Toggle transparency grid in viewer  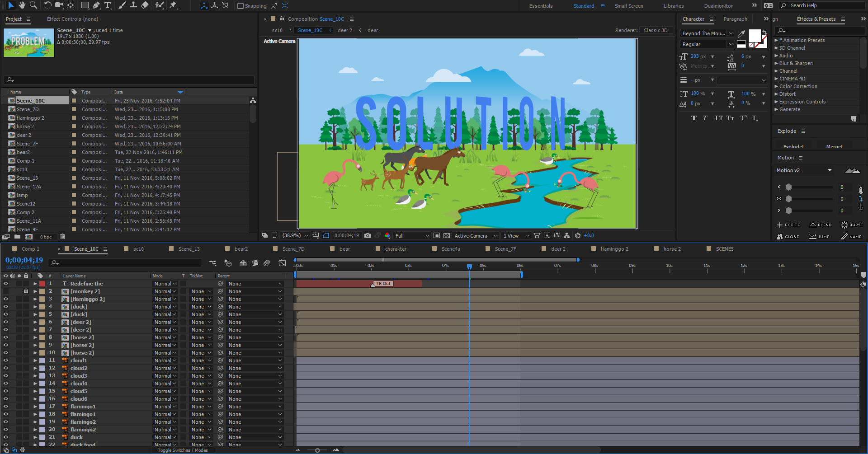pos(447,235)
